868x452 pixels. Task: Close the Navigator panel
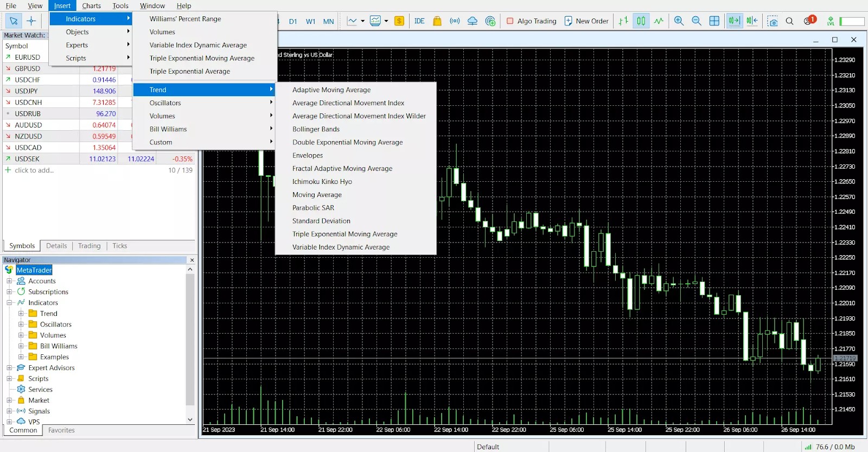[192, 260]
